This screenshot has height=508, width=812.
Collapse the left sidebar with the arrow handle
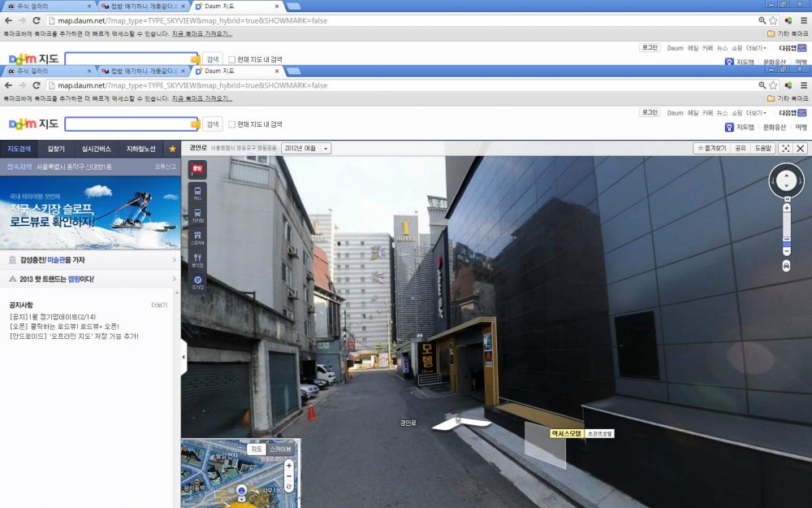(184, 357)
